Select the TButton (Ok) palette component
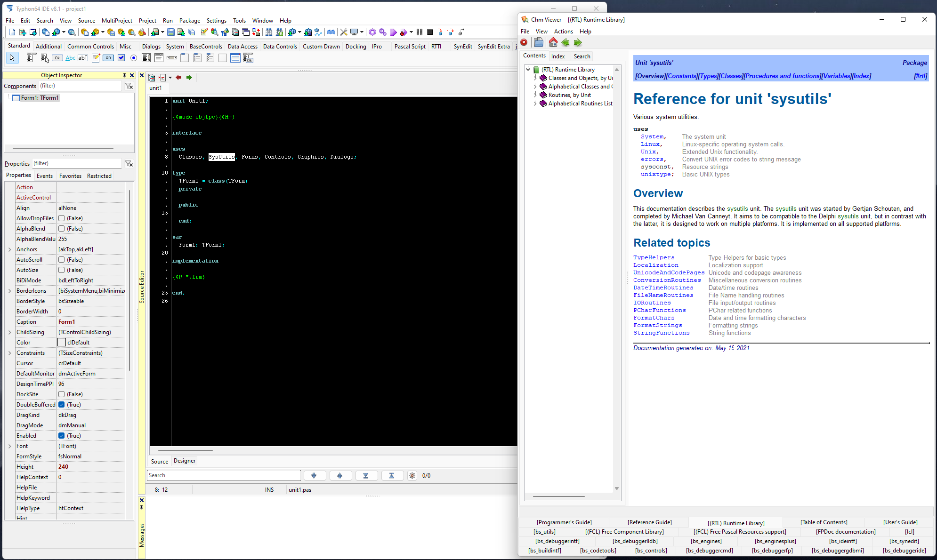Image resolution: width=937 pixels, height=560 pixels. click(57, 58)
